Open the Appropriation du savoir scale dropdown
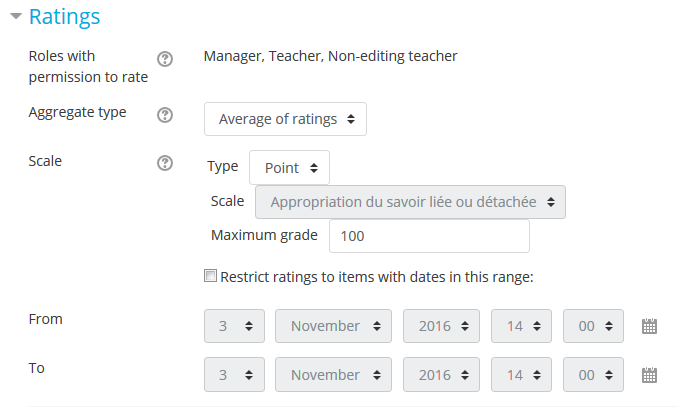 (410, 202)
